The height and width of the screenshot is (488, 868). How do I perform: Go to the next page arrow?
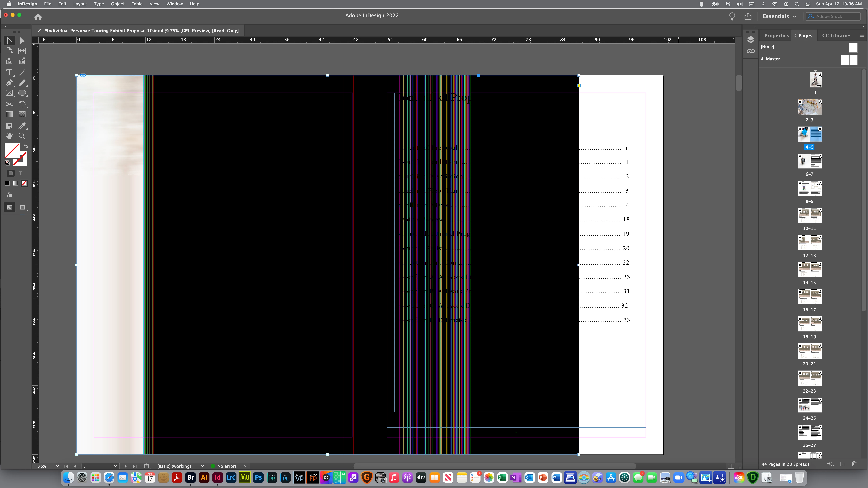coord(126,466)
